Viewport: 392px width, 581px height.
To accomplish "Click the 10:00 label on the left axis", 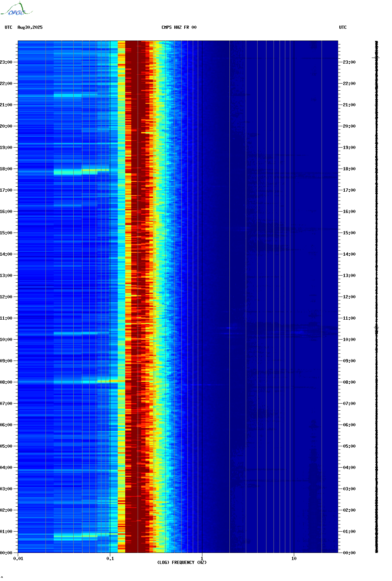I will (x=6, y=340).
